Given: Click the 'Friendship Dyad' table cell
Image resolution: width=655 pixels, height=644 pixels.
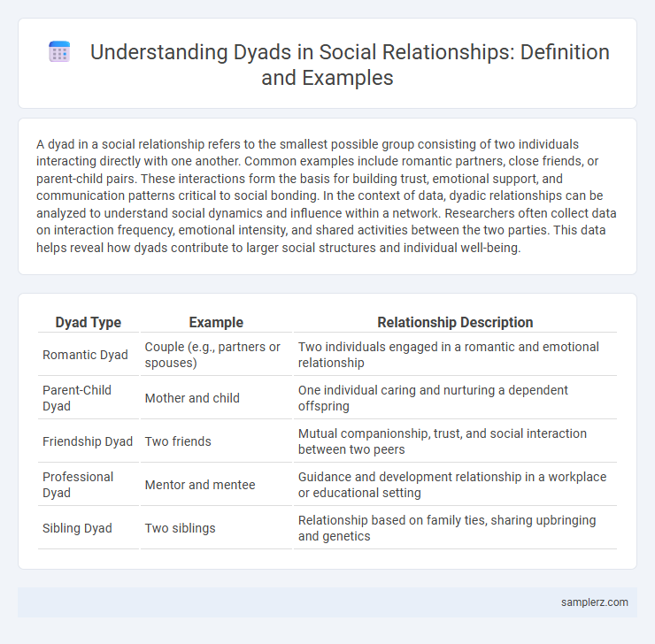Looking at the screenshot, I should coord(89,441).
